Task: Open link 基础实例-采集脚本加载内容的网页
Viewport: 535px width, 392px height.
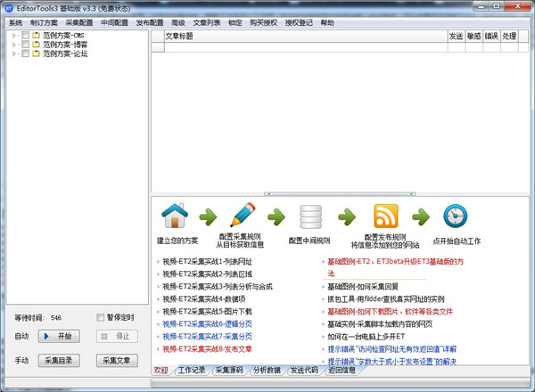Action: [380, 324]
